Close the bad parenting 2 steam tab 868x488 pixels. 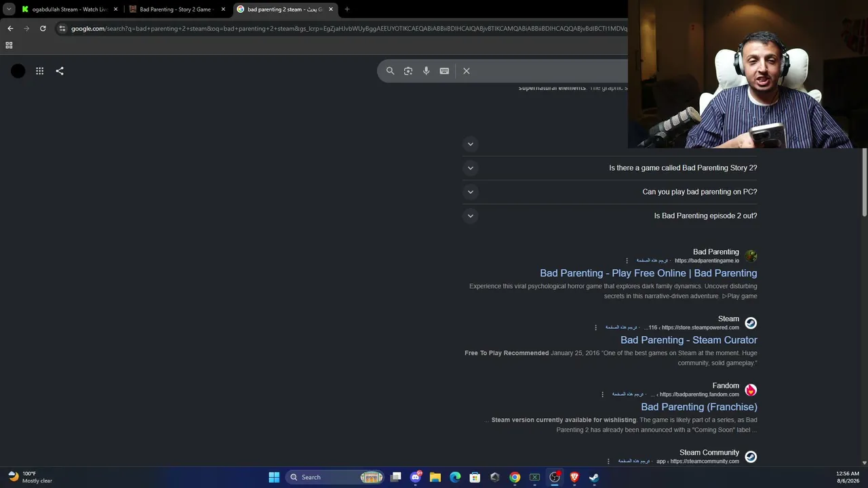(x=331, y=9)
